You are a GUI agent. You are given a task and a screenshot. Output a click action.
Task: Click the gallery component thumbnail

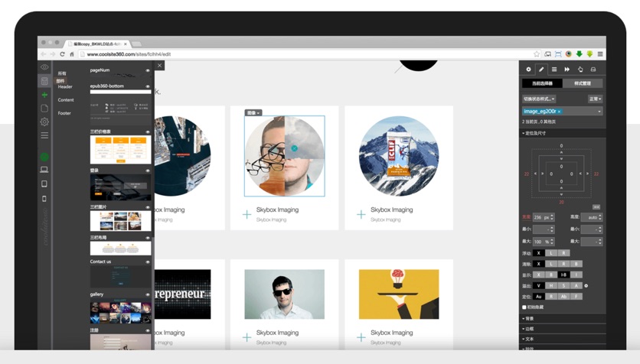(120, 311)
